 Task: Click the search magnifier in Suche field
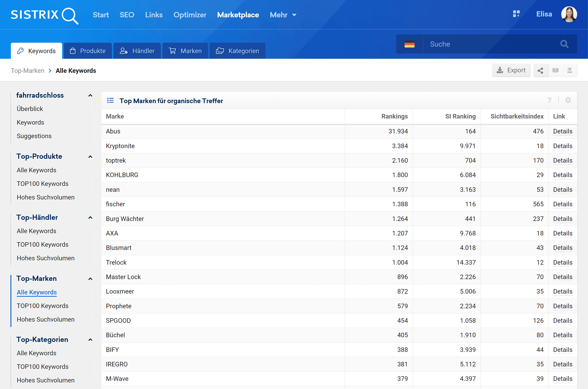coord(564,44)
